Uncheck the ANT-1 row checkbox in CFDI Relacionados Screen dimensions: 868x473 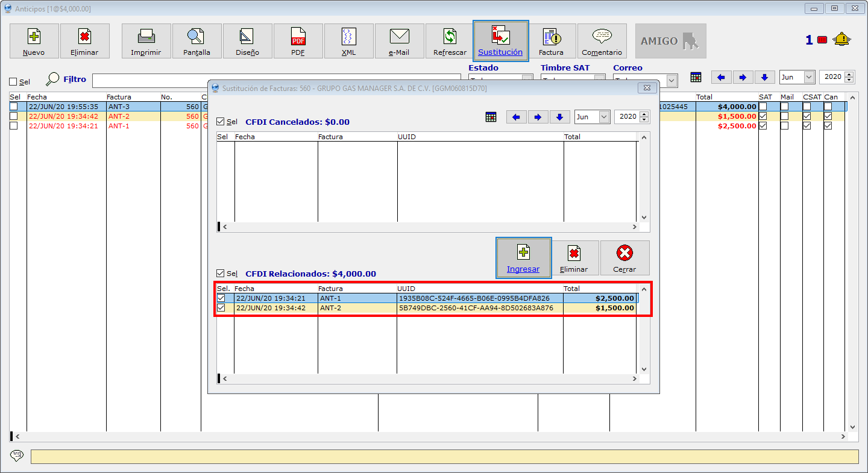[x=221, y=298]
